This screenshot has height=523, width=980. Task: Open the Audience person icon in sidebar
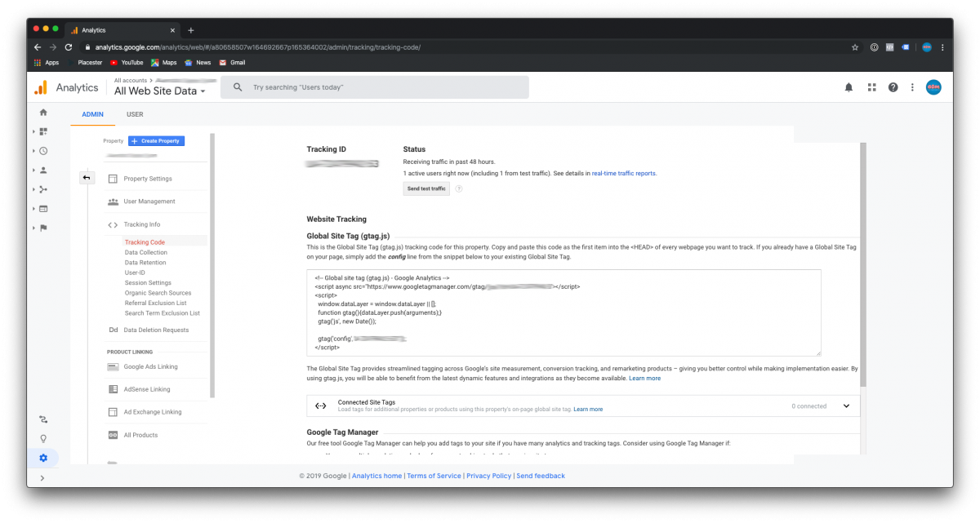point(43,170)
